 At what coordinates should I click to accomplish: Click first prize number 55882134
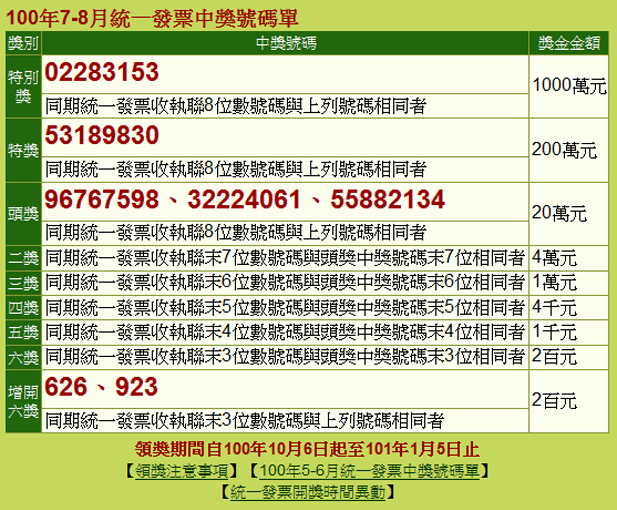coord(388,199)
